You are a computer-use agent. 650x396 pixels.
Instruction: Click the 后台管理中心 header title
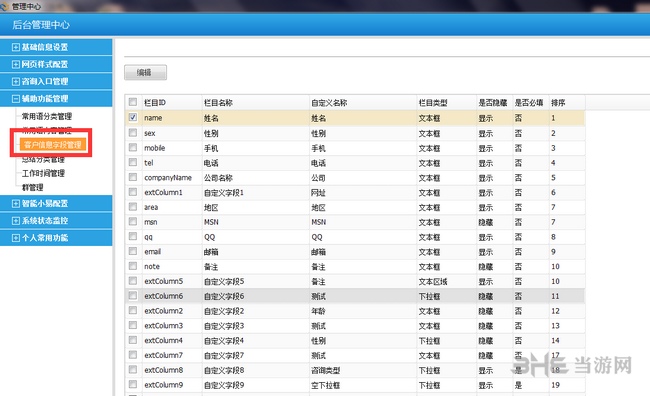click(41, 25)
